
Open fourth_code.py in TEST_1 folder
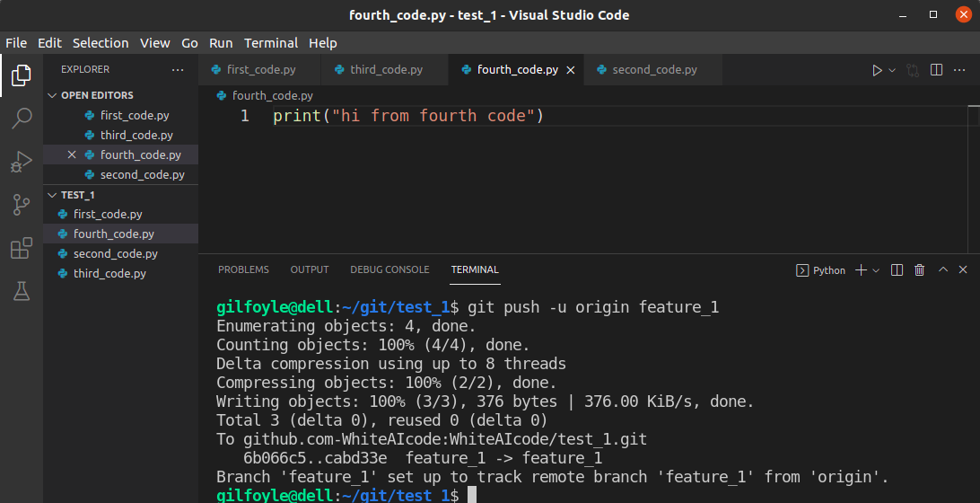click(x=120, y=234)
